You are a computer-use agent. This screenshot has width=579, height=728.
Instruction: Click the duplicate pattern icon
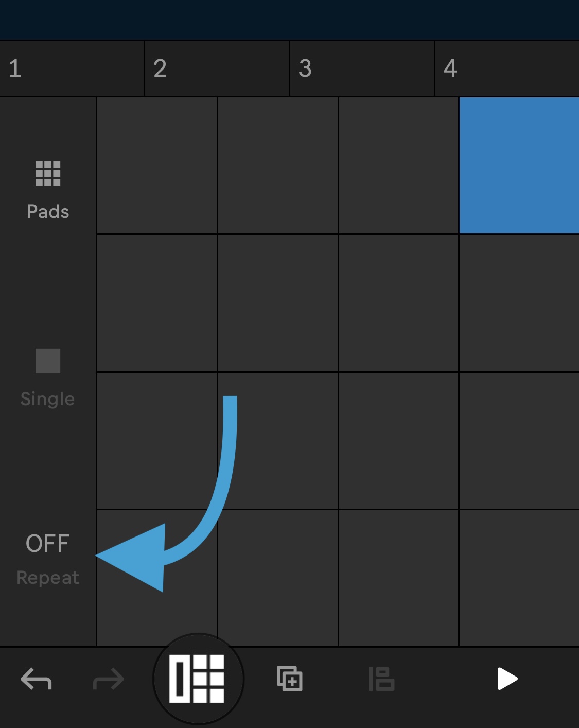290,679
